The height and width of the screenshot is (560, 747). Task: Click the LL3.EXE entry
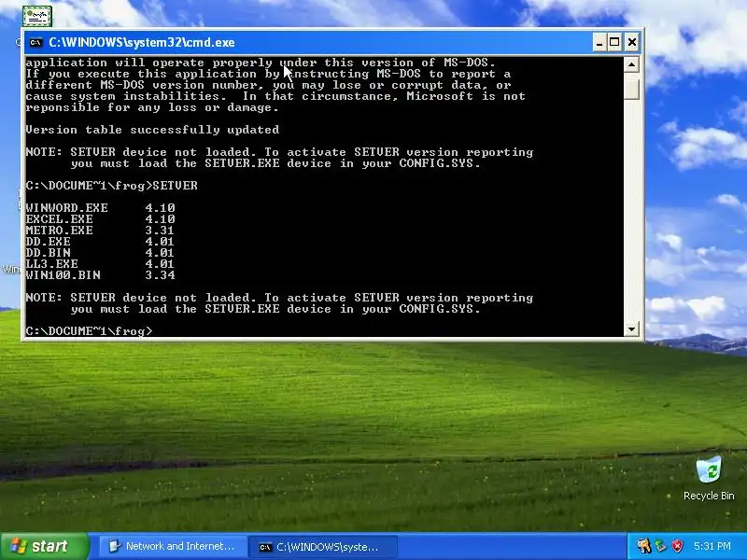coord(101,264)
